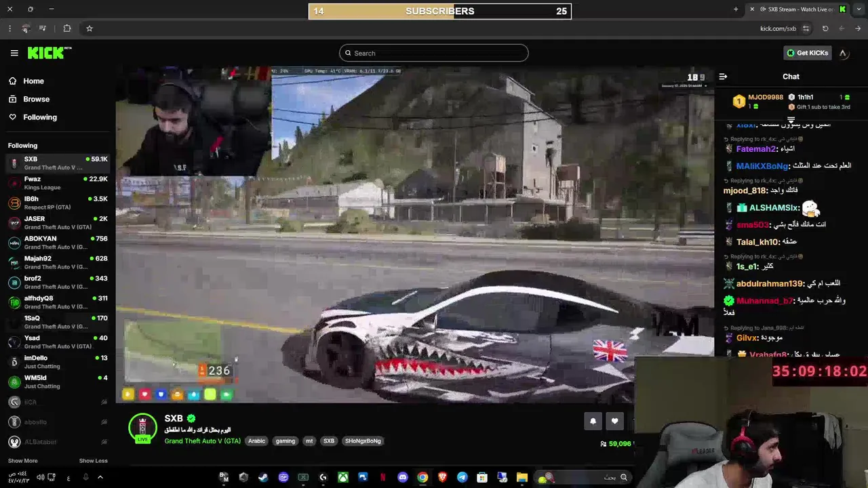Open 1SaQ channel in Following list

[x=57, y=322]
